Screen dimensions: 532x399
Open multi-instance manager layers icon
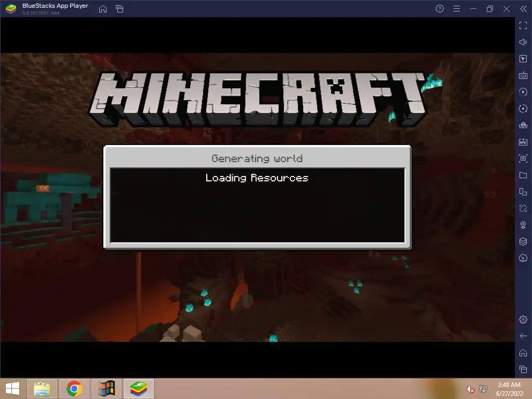tap(523, 242)
